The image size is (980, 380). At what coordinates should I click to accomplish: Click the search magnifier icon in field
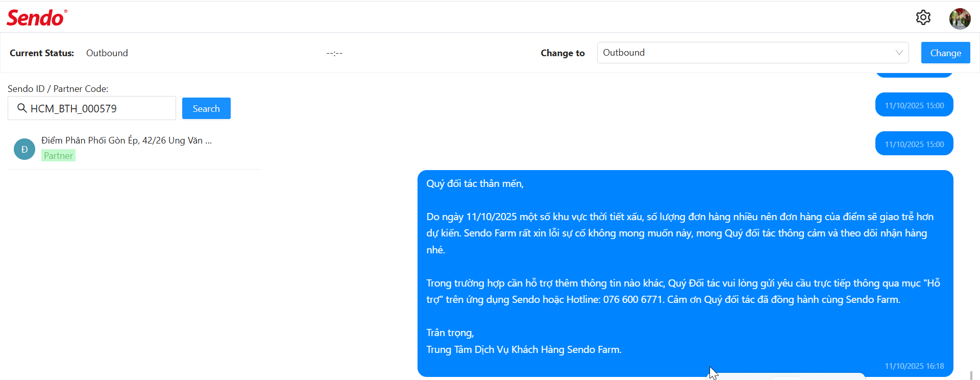point(22,108)
